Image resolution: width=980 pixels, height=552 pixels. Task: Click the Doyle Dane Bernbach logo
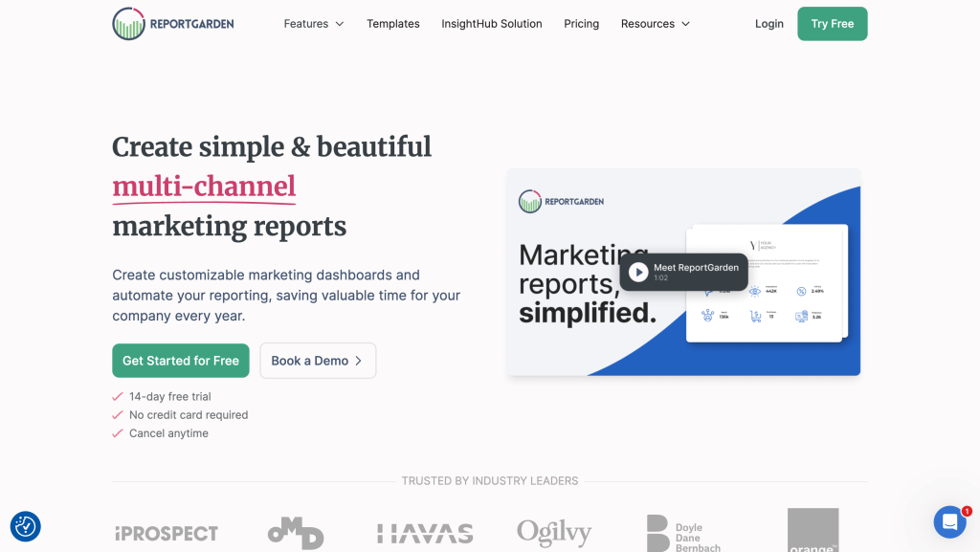point(683,534)
